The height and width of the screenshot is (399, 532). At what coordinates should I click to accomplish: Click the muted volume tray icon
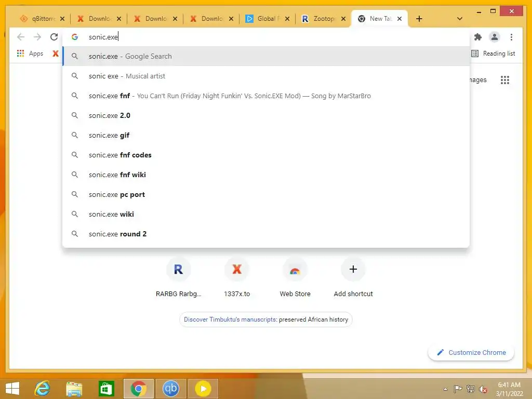[x=483, y=389]
